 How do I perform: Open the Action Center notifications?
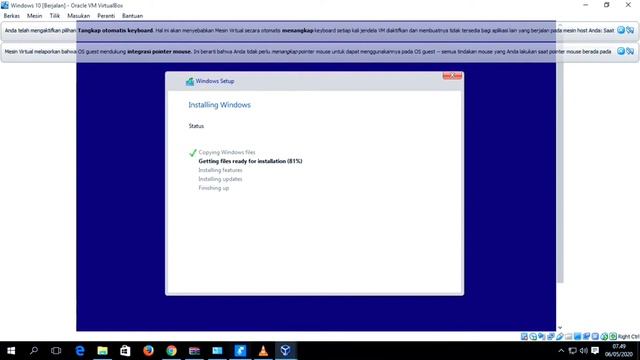pos(595,351)
